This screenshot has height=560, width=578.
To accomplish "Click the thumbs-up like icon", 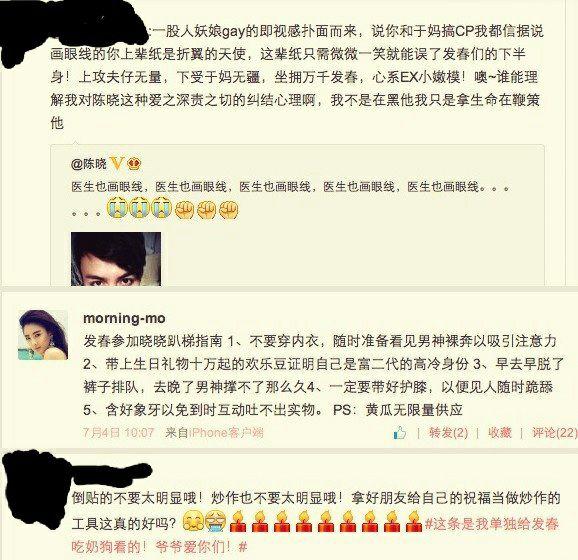I will click(400, 432).
